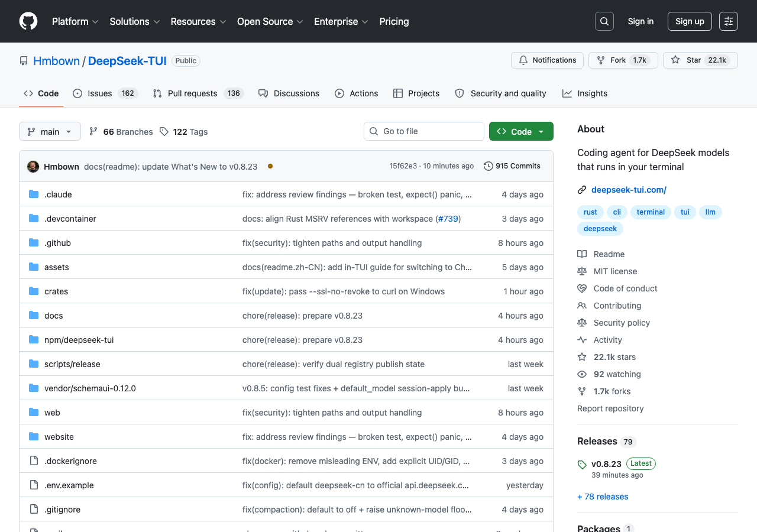
Task: Click the book icon next to Readme
Action: pos(582,254)
